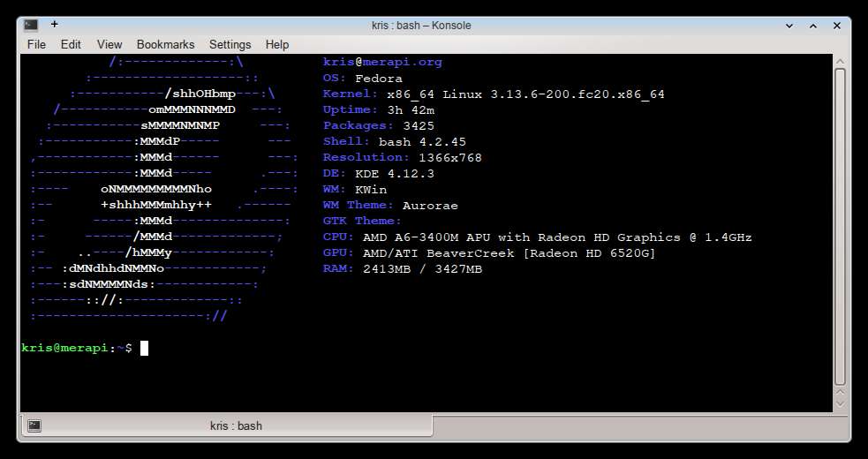868x459 pixels.
Task: Click the scroll-down arrow of the terminal scrollbar
Action: (841, 403)
